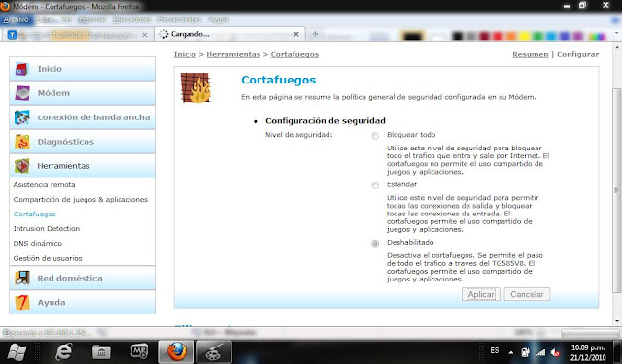Click the red color swatch in toolbar
The image size is (622, 364).
point(498,36)
